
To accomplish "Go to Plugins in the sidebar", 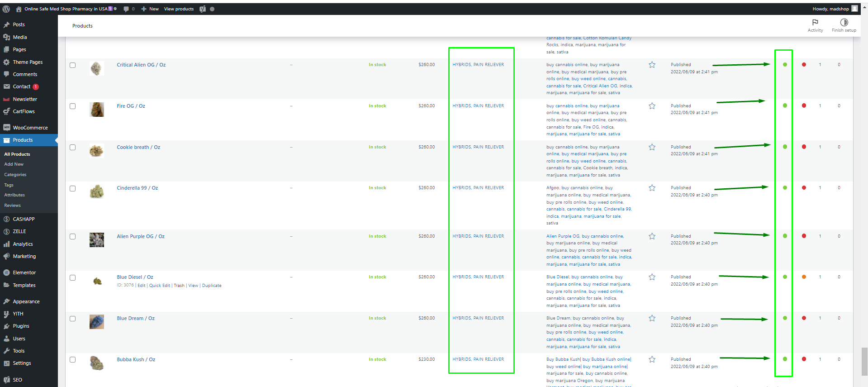I will click(x=21, y=326).
